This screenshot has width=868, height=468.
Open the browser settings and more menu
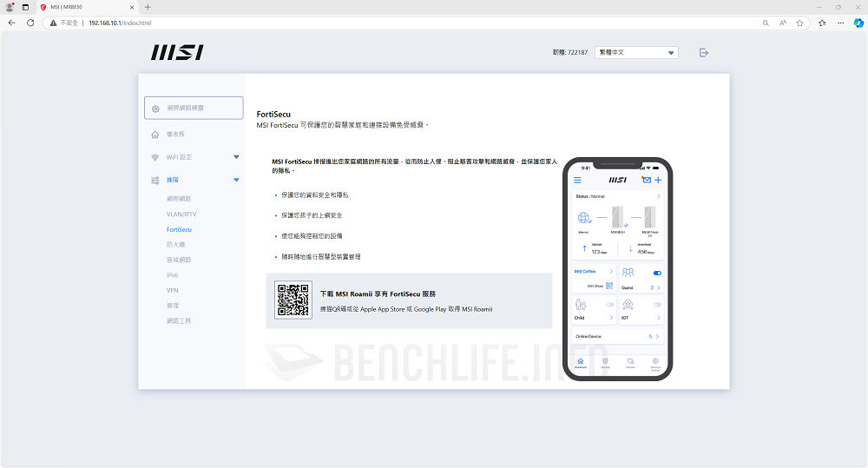click(841, 23)
